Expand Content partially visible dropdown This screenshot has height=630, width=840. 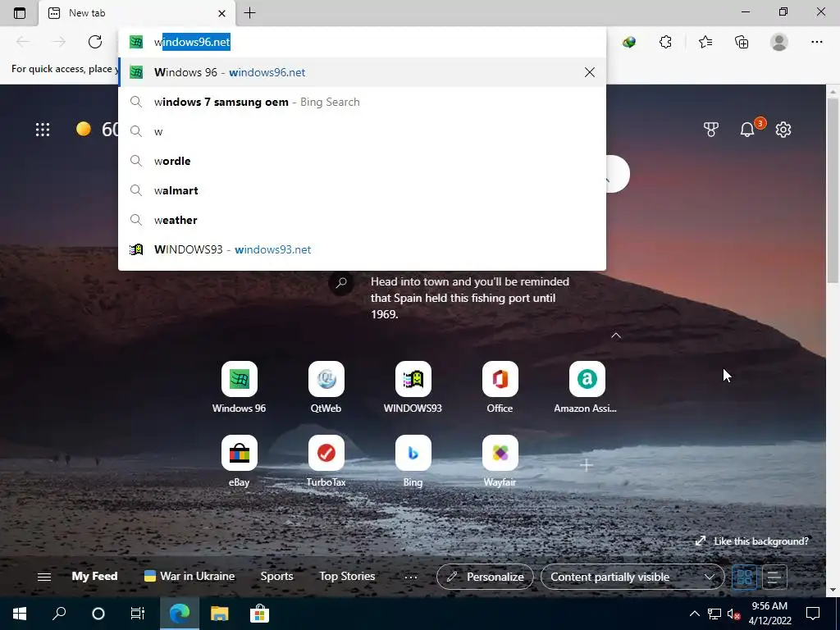click(632, 577)
